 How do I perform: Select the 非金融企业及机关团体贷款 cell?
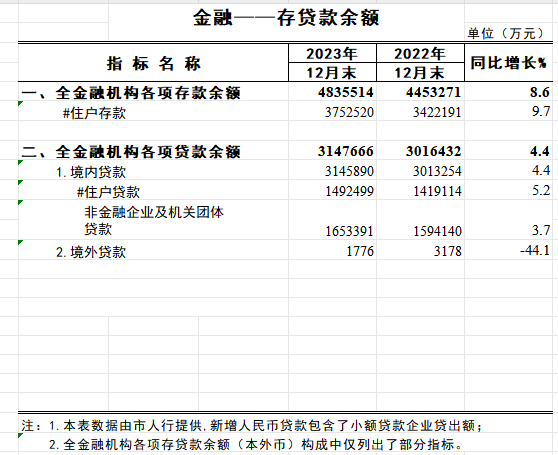153,220
